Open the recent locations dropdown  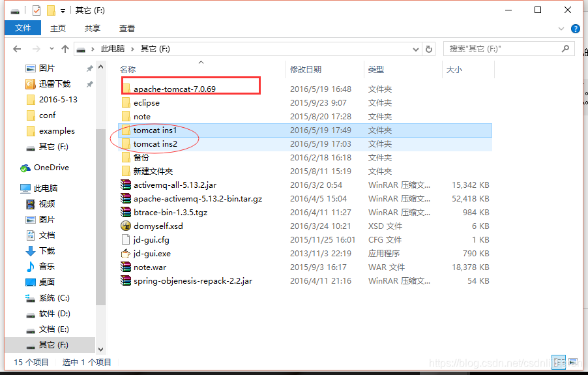[51, 49]
